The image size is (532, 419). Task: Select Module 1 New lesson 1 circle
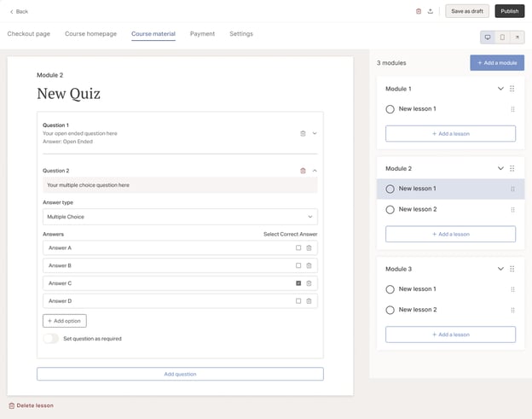tap(390, 109)
